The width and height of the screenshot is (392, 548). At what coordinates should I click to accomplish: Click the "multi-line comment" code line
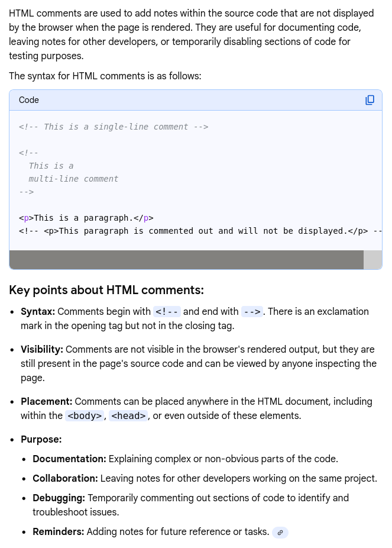tap(73, 179)
